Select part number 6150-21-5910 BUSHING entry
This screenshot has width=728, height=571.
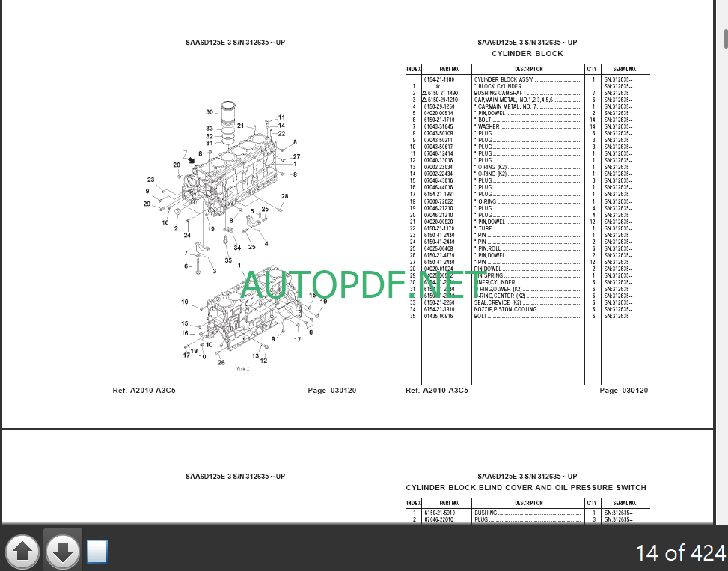[439, 513]
